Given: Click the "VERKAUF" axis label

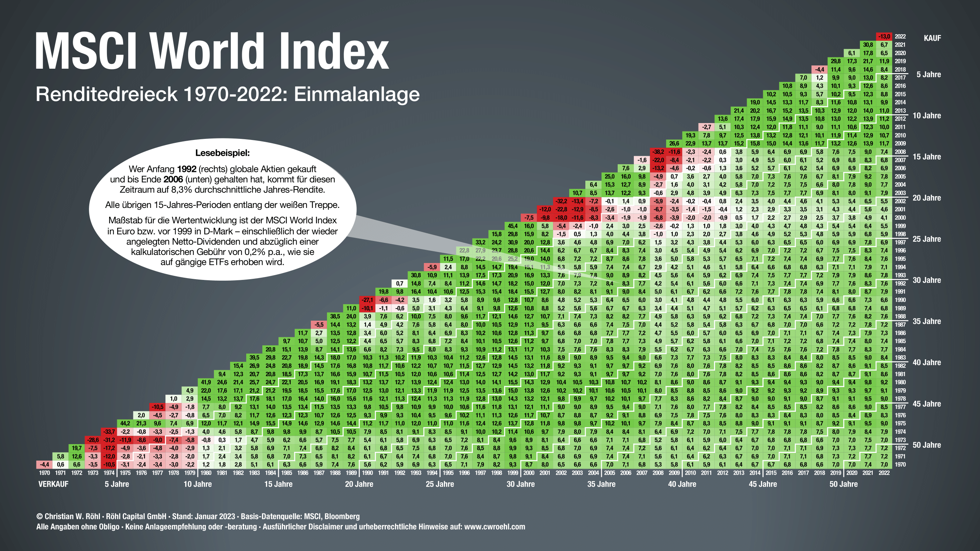Looking at the screenshot, I should click(53, 484).
